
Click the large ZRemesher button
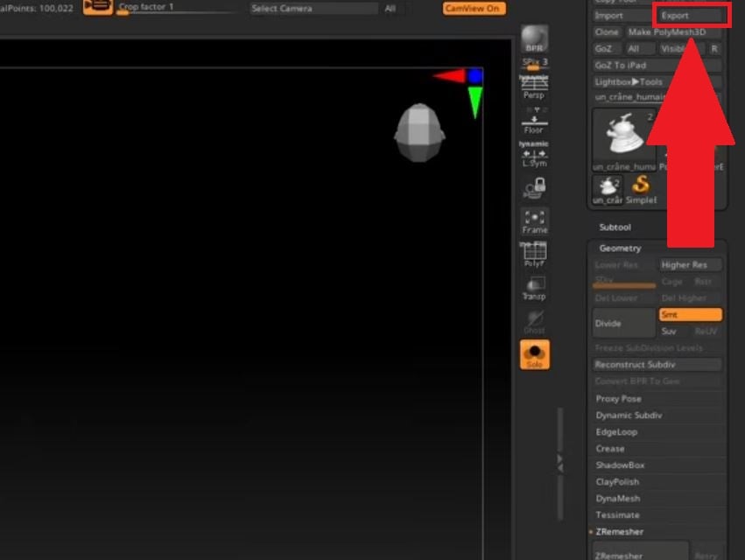(x=640, y=551)
